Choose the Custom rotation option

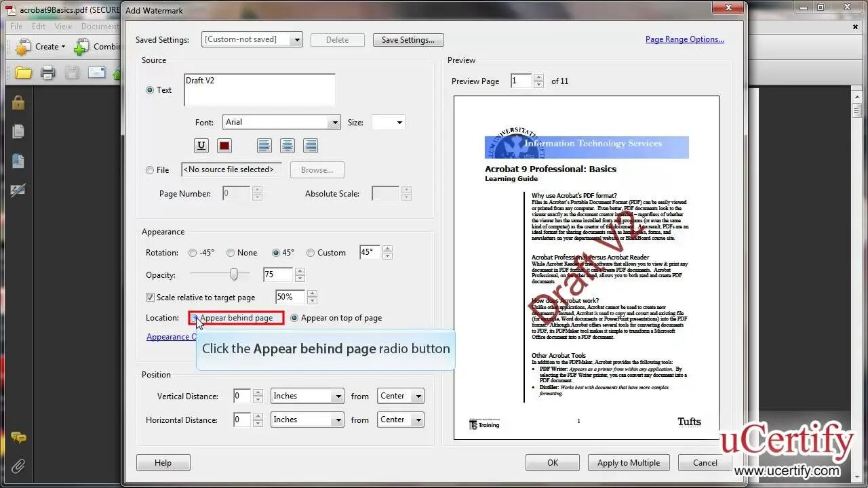(311, 253)
